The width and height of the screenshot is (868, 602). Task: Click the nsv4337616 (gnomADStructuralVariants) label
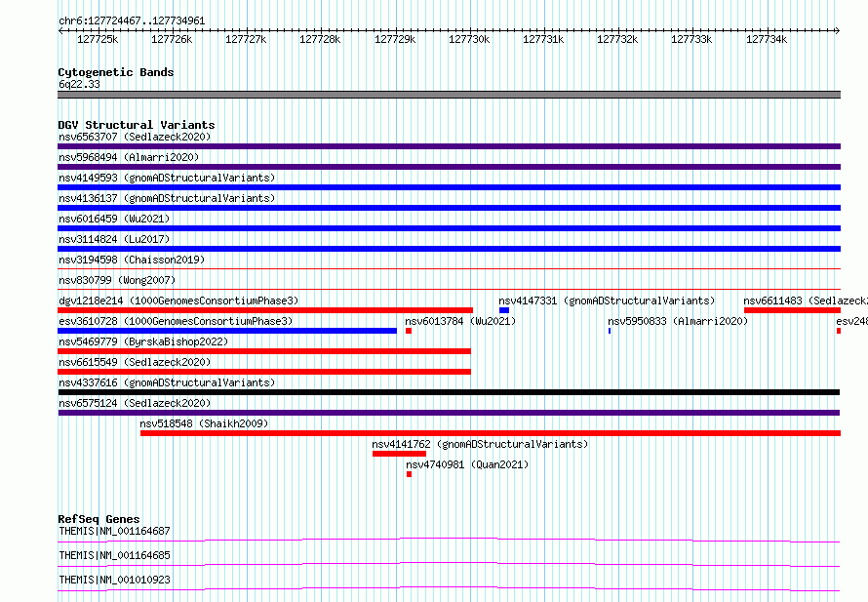point(167,382)
